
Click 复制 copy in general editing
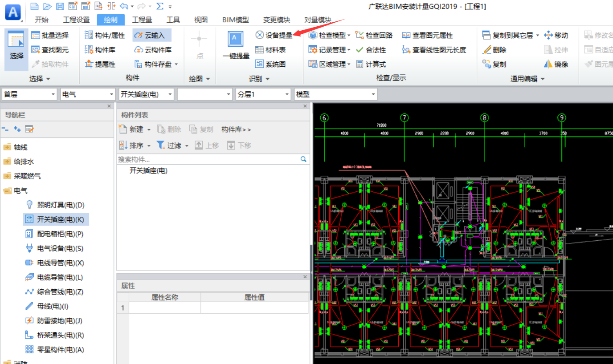[494, 64]
